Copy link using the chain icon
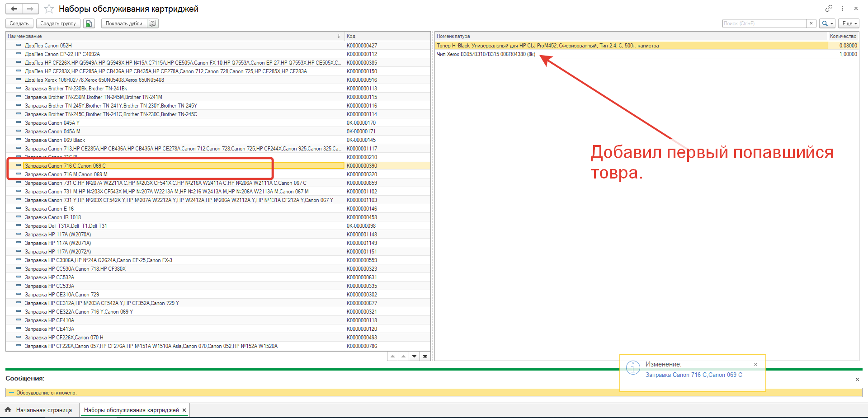 coord(829,9)
